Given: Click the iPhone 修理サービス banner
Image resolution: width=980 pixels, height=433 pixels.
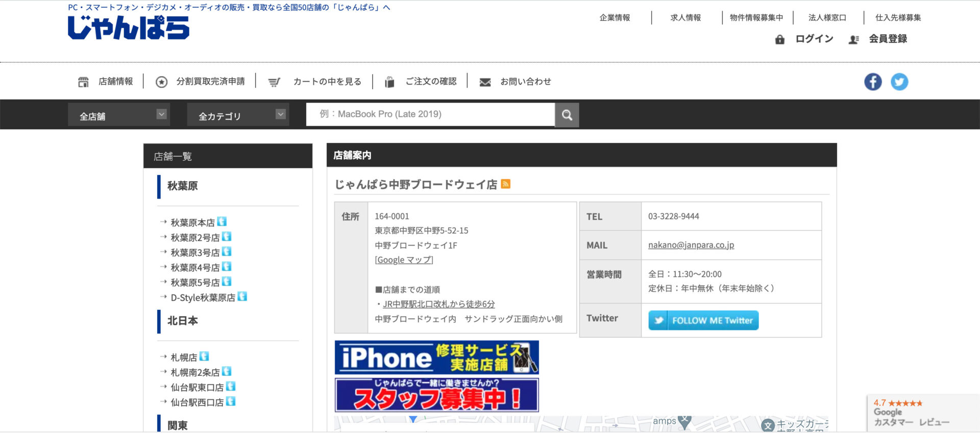Looking at the screenshot, I should click(x=436, y=357).
